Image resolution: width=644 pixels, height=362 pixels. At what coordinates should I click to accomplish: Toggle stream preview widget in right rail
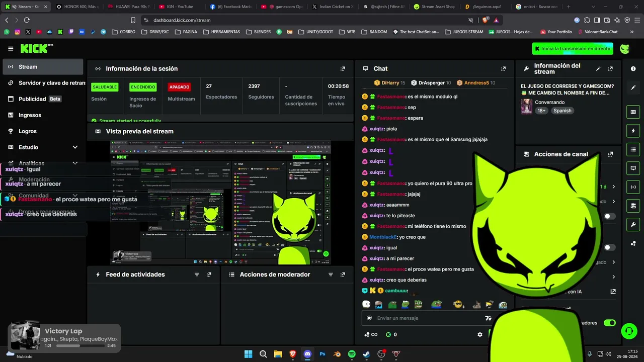(633, 112)
